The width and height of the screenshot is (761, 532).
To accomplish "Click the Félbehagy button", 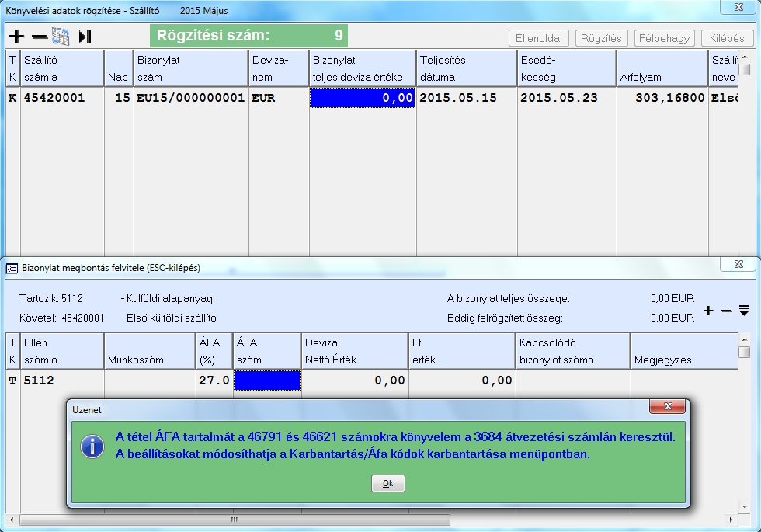I will [665, 38].
